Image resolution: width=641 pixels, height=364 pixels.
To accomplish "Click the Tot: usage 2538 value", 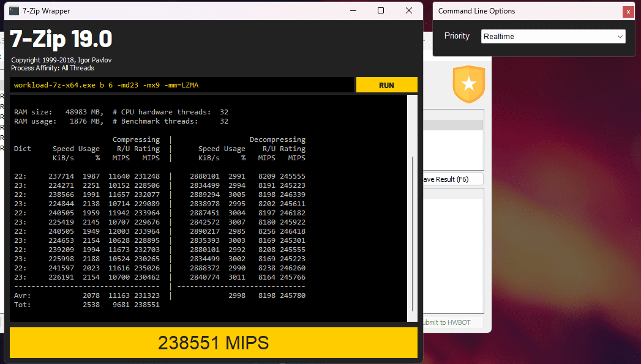I will (91, 305).
